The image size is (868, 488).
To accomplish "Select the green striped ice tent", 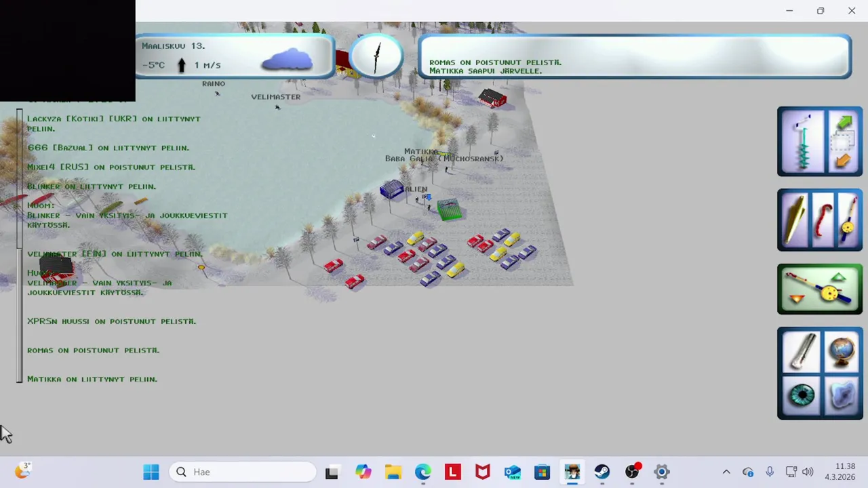I will point(449,209).
